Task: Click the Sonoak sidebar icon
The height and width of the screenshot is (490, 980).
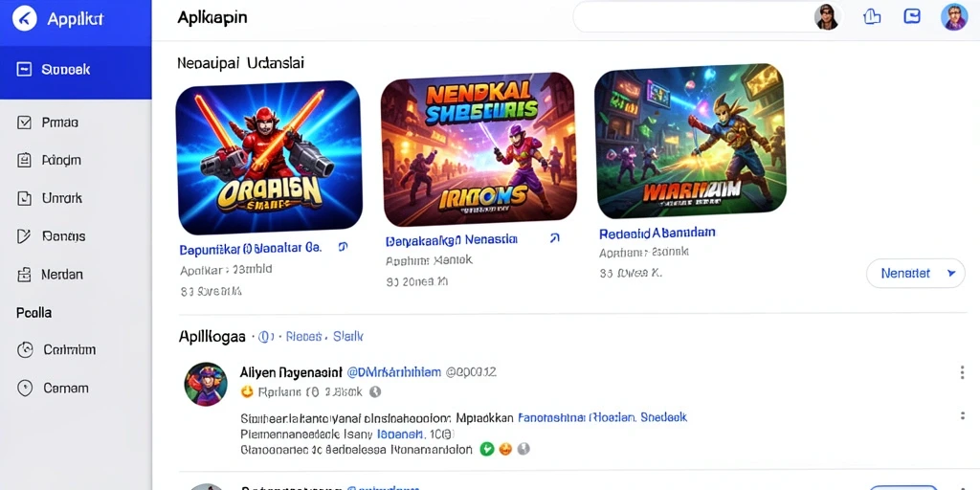Action: coord(24,69)
